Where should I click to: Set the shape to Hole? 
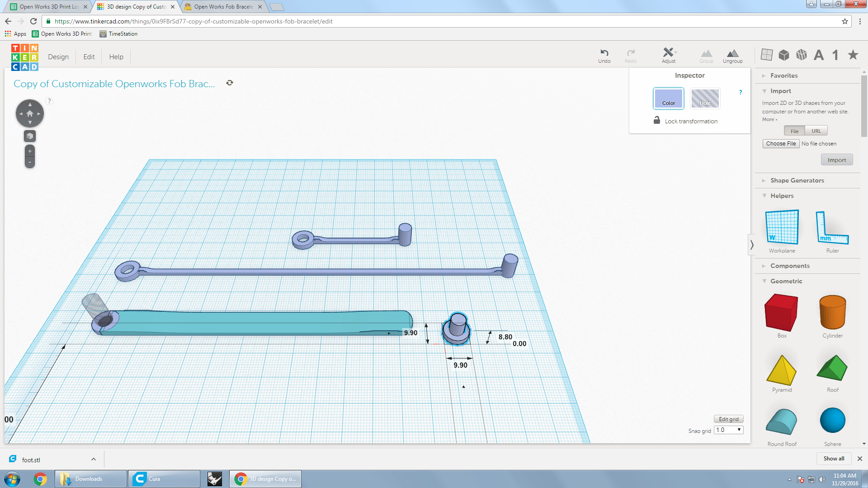tap(705, 98)
